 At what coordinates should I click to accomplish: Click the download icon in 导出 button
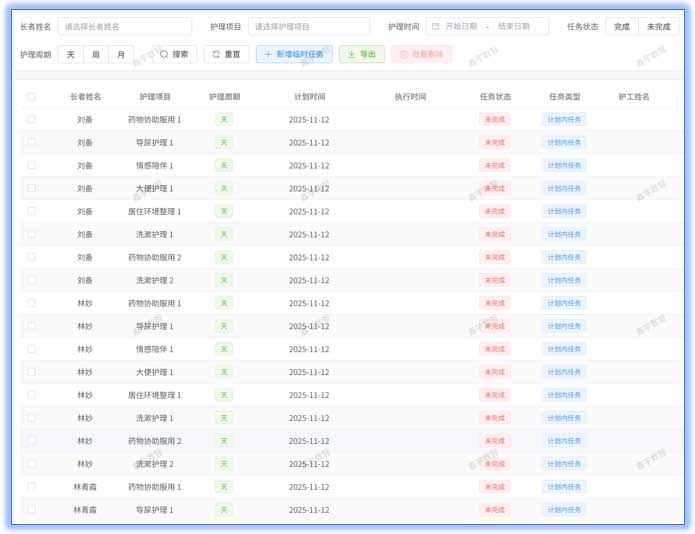351,54
